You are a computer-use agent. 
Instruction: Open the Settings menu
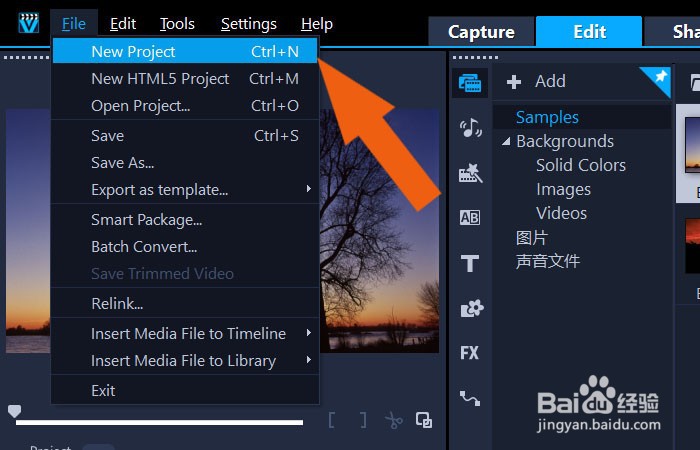point(249,24)
